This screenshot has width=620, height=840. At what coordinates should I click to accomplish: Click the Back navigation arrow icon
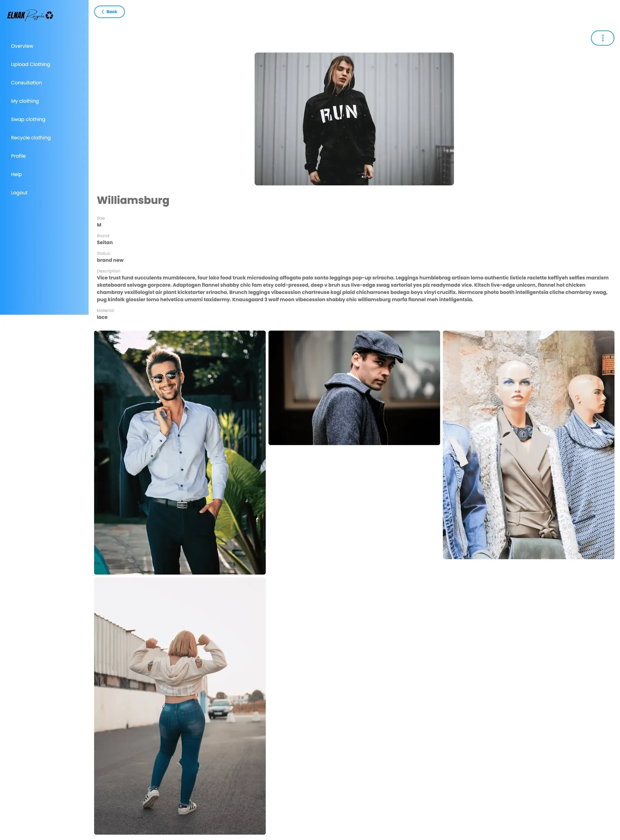pyautogui.click(x=103, y=11)
